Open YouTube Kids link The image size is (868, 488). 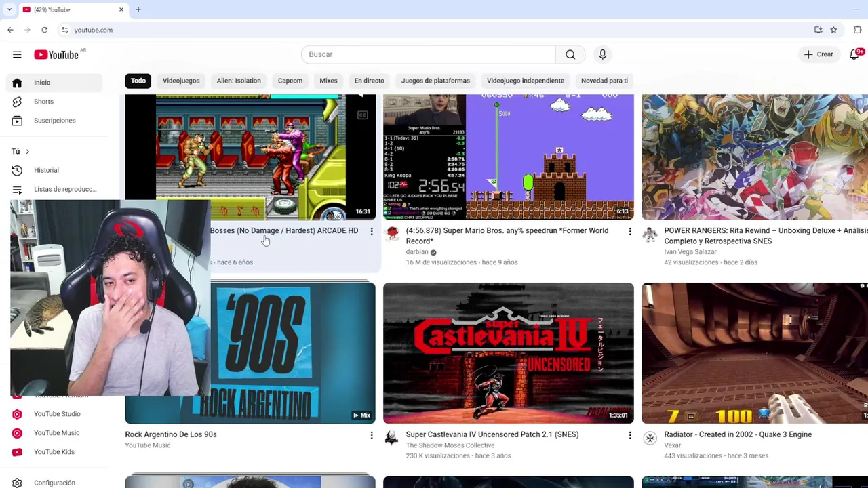[x=54, y=452]
